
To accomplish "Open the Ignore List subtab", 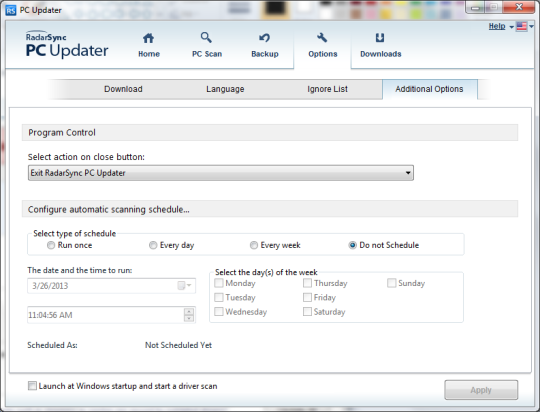I will click(327, 89).
